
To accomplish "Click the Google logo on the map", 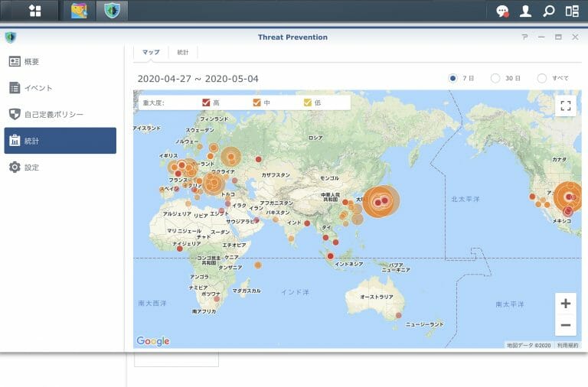I will (153, 340).
